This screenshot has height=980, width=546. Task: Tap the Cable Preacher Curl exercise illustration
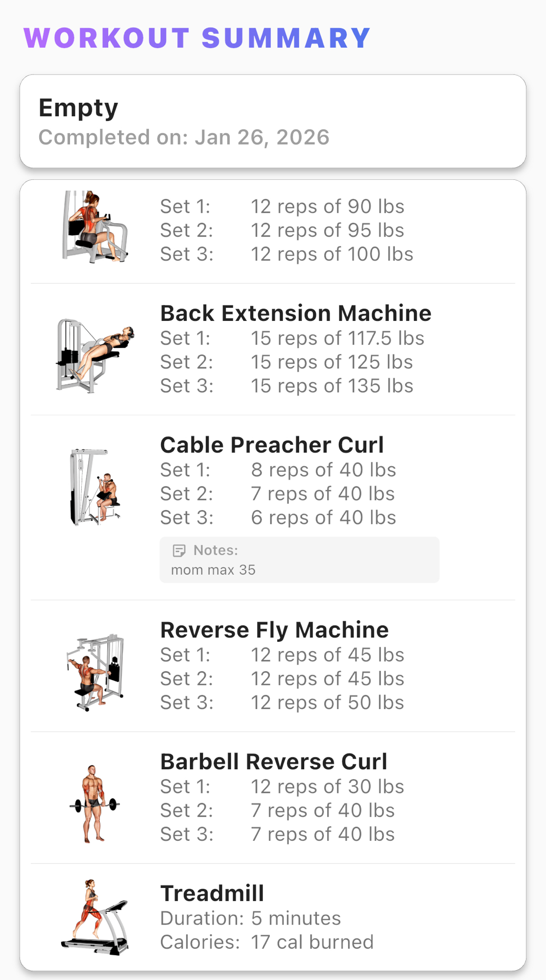coord(95,487)
